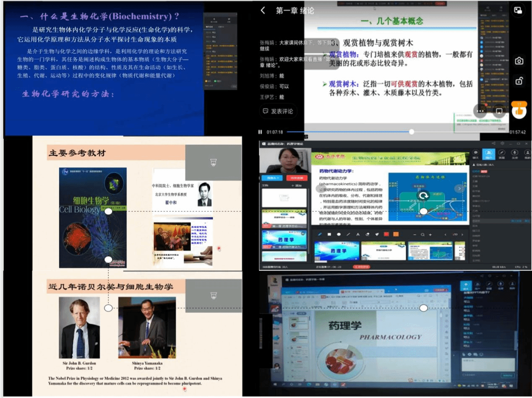Go to next slide using right chevron
This screenshot has height=398, width=532.
point(460,189)
